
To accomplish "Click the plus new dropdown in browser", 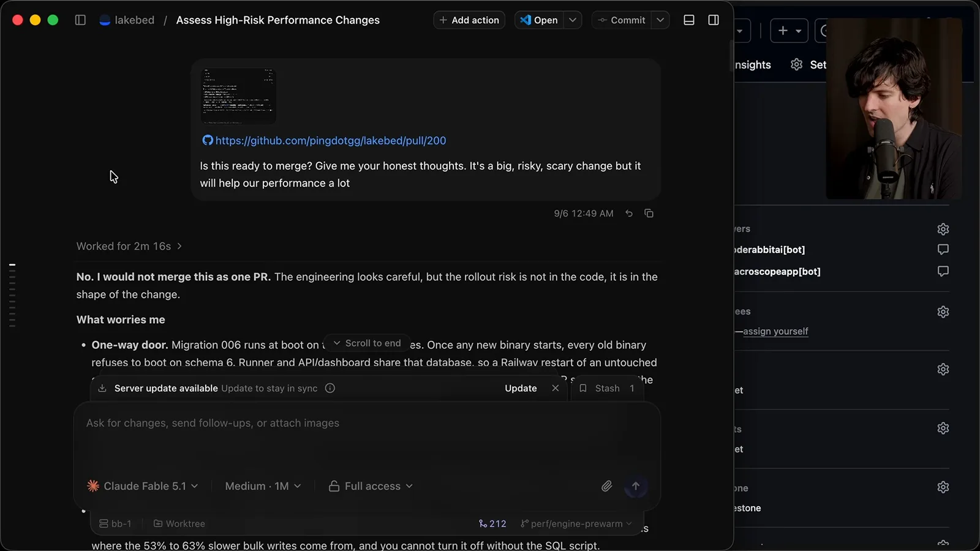I will 789,31.
